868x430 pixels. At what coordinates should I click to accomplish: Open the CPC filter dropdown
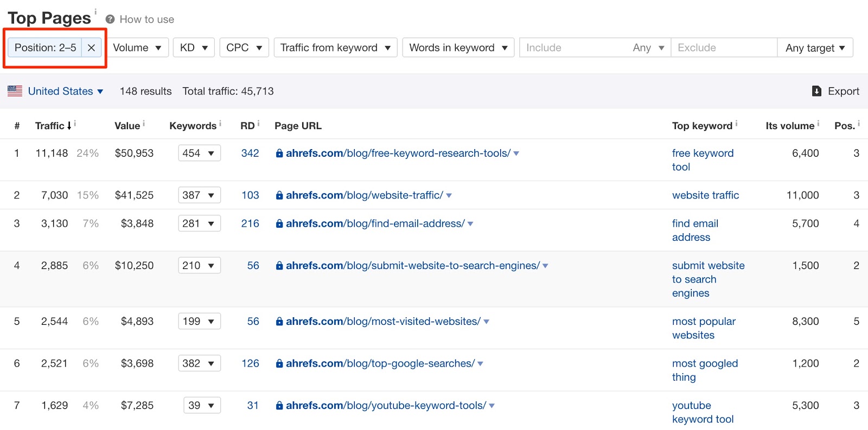[x=244, y=48]
